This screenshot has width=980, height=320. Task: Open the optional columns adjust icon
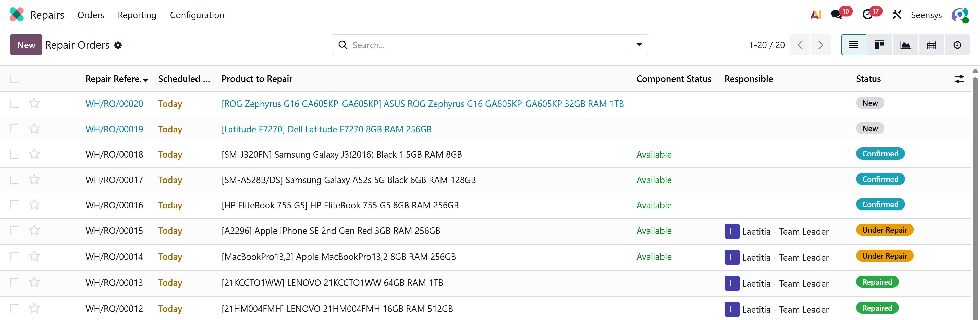coord(959,79)
